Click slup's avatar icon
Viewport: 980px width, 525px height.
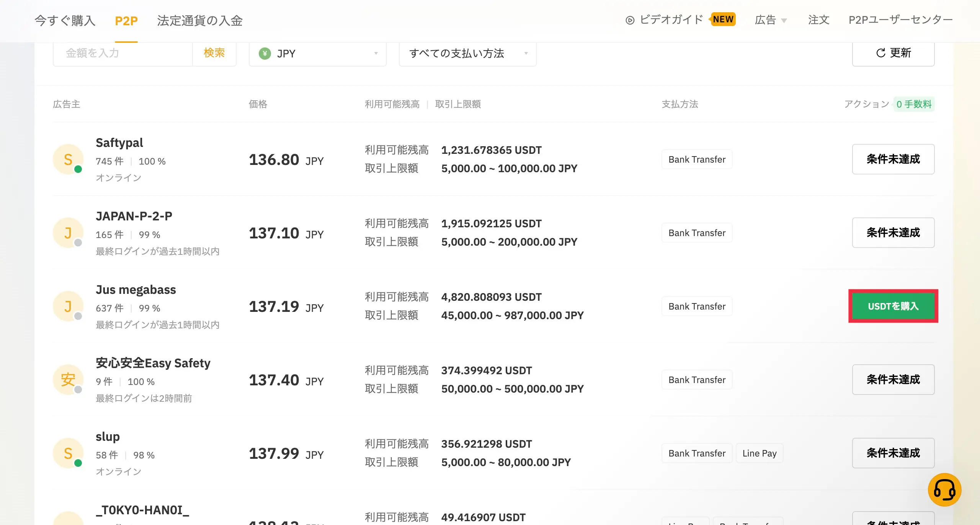68,453
